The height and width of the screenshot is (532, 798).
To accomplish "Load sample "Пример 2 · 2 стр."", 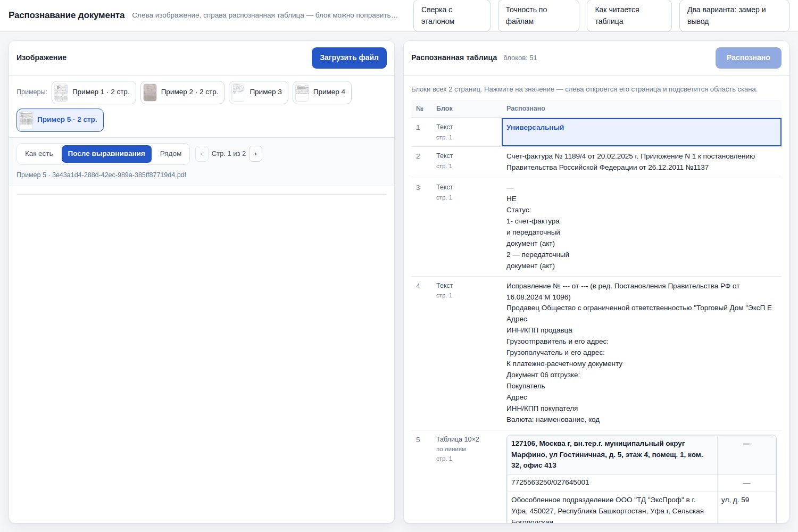I will pyautogui.click(x=182, y=93).
